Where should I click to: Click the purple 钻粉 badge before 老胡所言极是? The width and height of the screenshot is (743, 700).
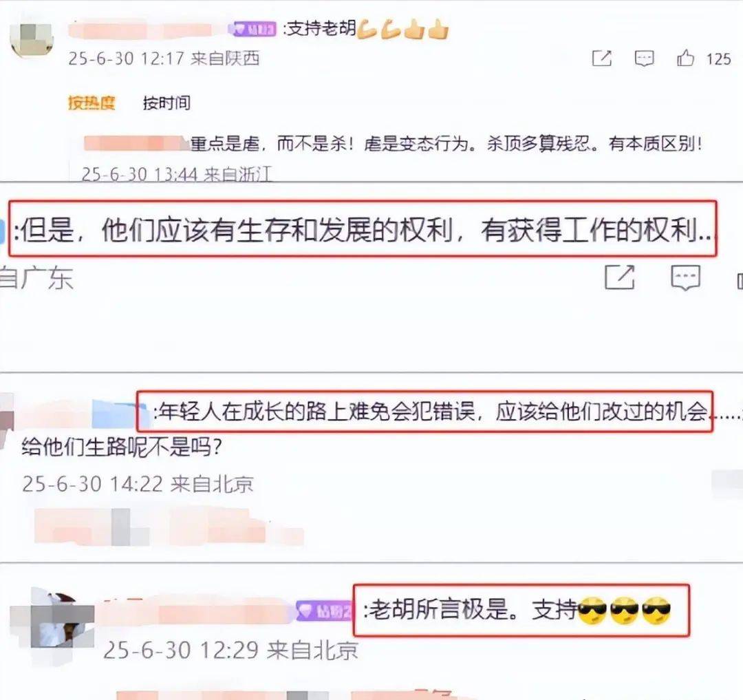[x=325, y=611]
